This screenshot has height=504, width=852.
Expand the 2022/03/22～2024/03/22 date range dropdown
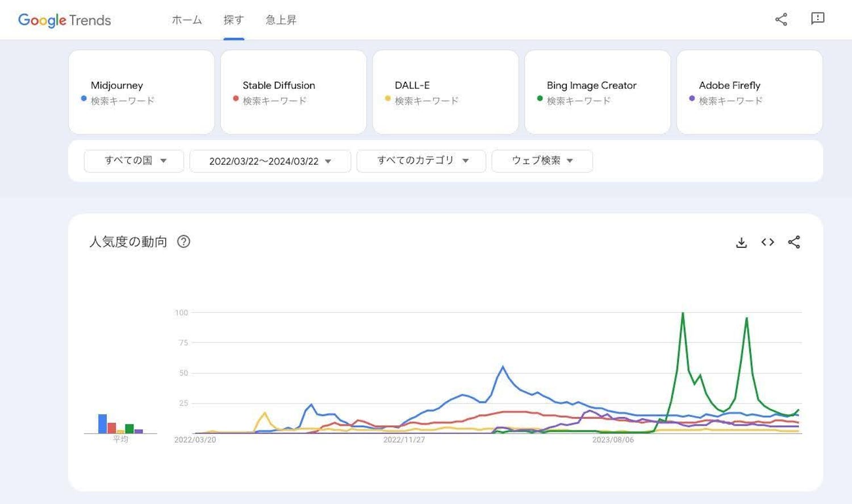coord(270,161)
